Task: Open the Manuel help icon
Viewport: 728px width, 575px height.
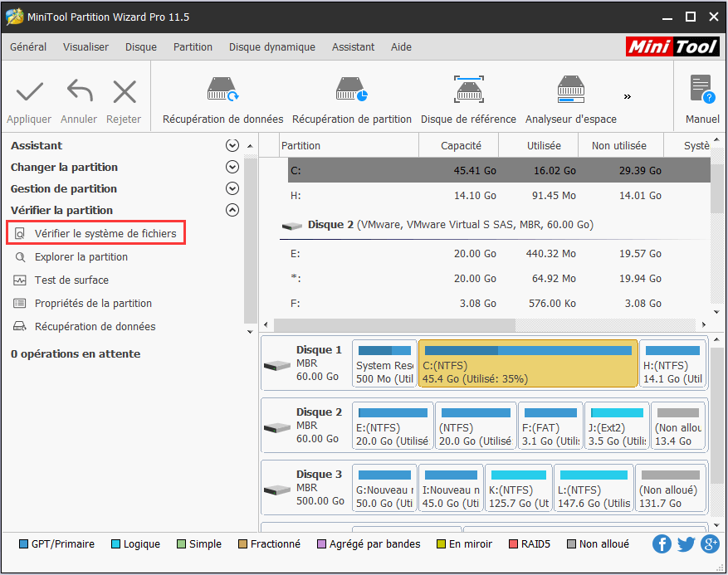Action: tap(702, 89)
